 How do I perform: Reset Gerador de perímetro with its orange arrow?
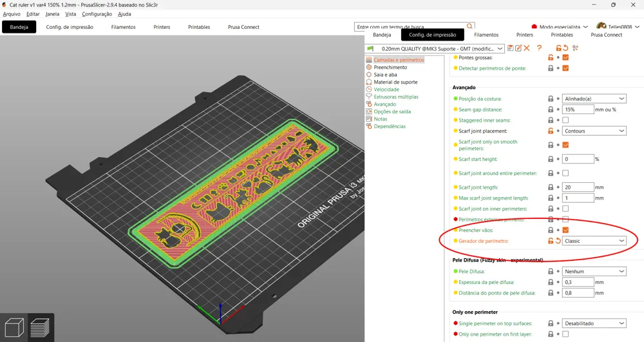(x=558, y=241)
